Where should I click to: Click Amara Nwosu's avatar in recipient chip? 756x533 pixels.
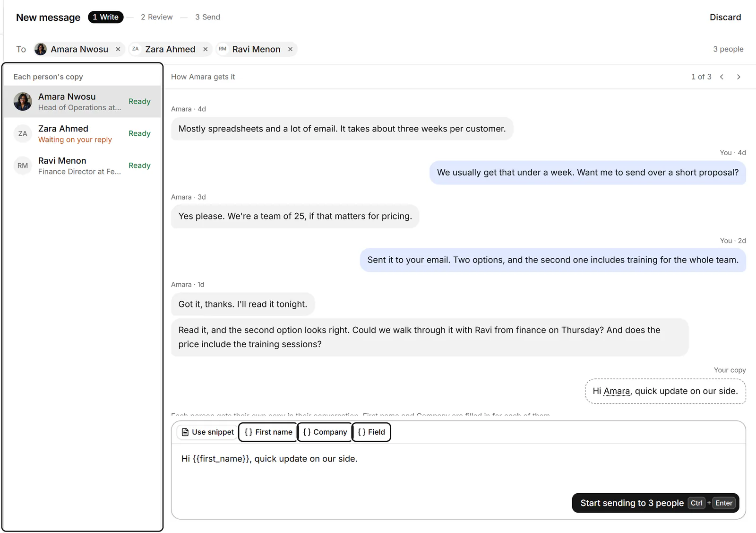(x=41, y=49)
